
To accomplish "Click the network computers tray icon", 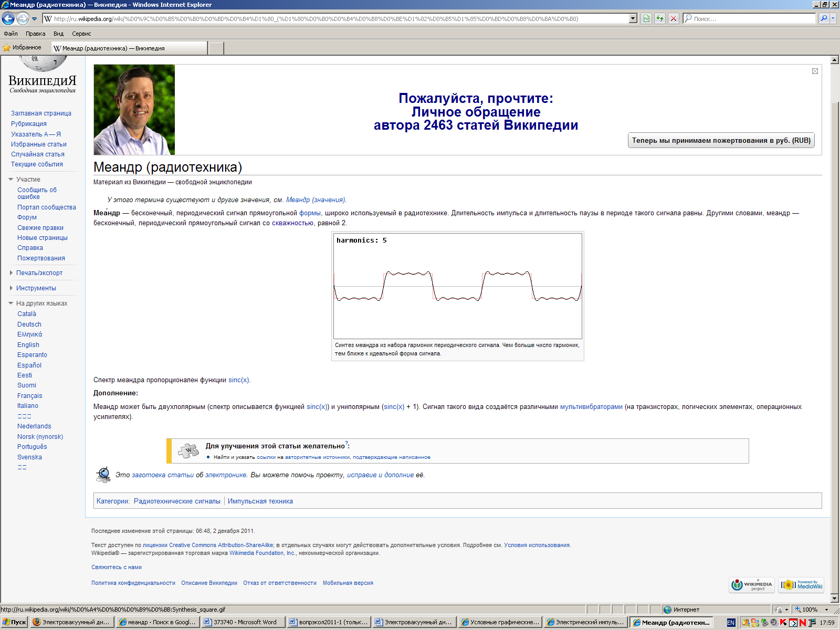I will (812, 623).
